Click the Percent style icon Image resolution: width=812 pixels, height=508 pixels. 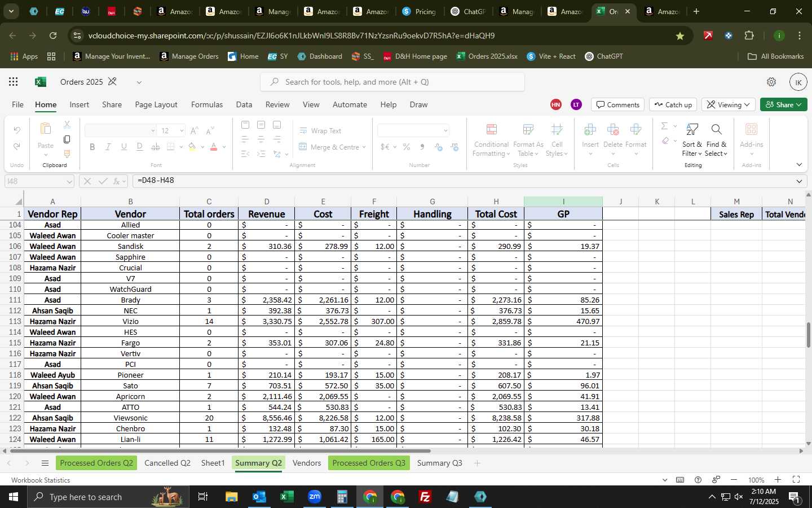click(407, 147)
